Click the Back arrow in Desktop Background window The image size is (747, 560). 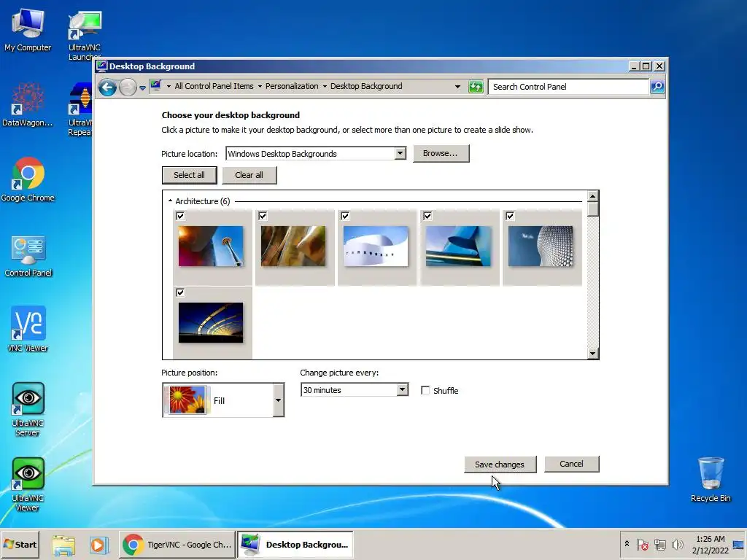[108, 87]
